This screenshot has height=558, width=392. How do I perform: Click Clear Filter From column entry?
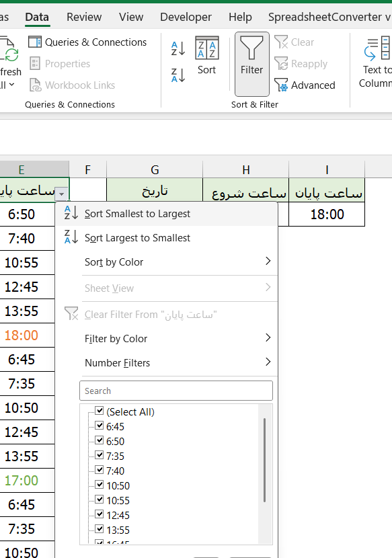166,314
